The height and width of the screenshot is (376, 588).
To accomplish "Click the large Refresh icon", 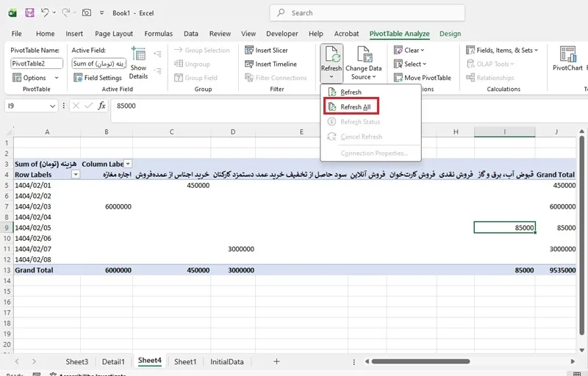I will (x=331, y=54).
